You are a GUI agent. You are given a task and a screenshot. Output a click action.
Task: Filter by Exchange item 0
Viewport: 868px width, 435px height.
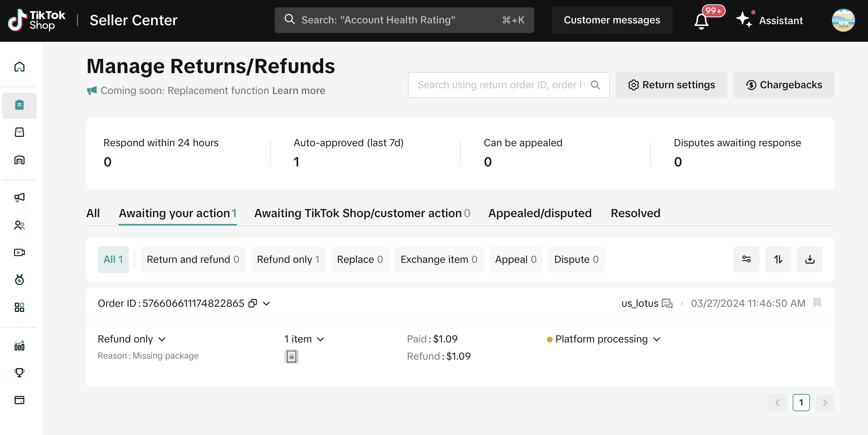point(439,259)
